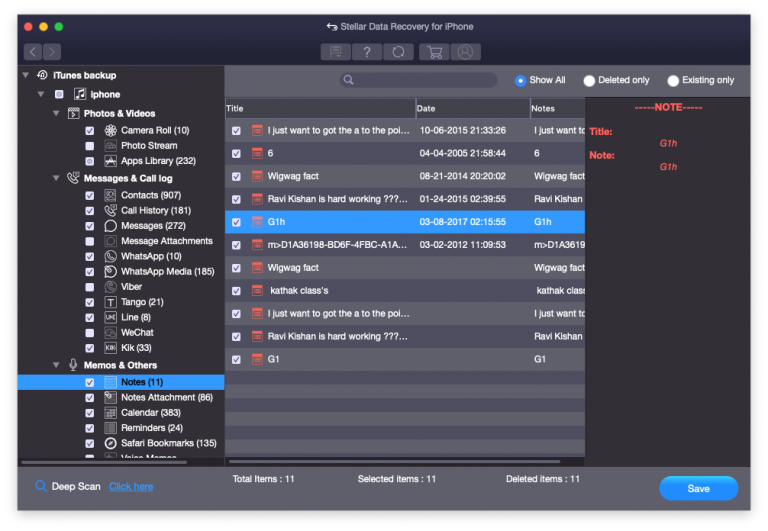The width and height of the screenshot is (768, 531).
Task: Uncheck the Call History checkbox
Action: click(x=90, y=211)
